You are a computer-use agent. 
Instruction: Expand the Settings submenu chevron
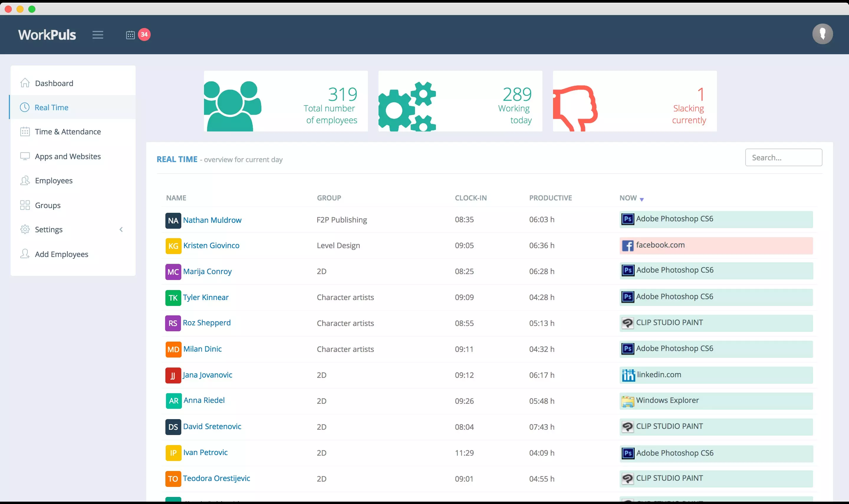121,230
